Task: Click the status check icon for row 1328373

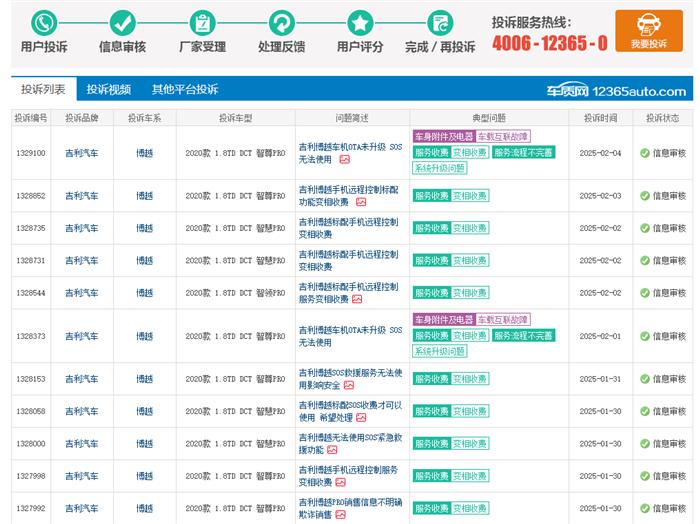Action: coord(645,336)
